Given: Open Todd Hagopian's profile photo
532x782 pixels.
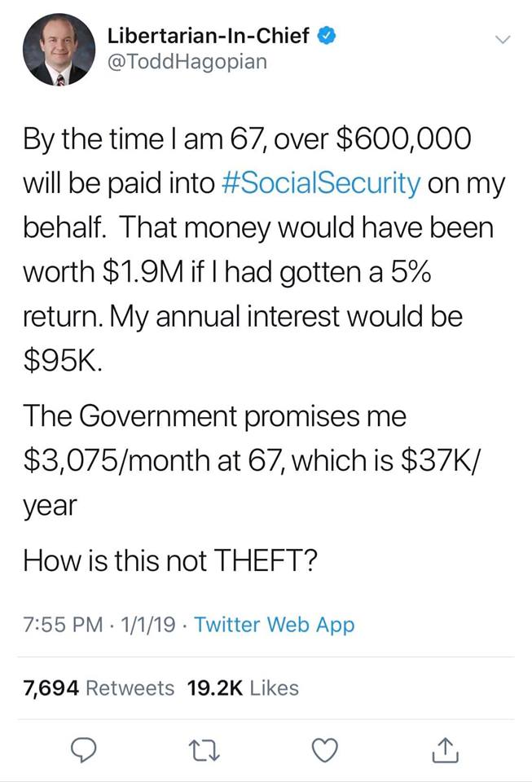Looking at the screenshot, I should pyautogui.click(x=59, y=50).
